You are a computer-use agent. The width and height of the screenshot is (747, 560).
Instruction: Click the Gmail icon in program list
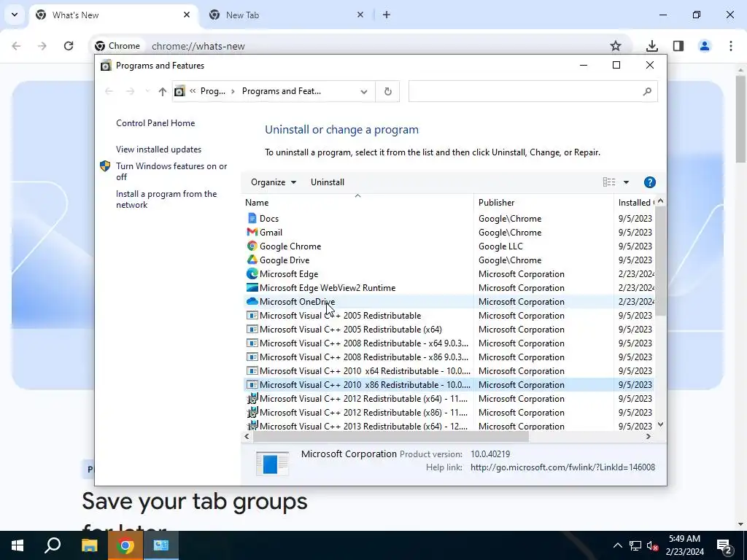tap(252, 233)
